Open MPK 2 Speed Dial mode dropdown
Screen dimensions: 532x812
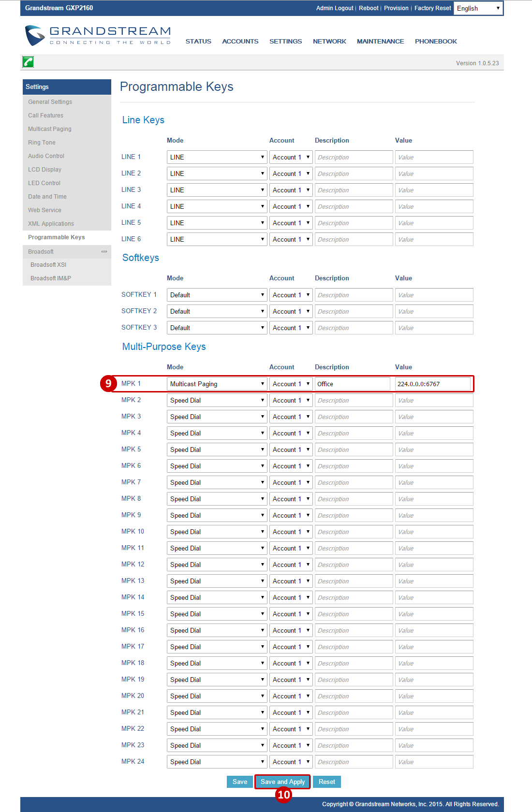click(x=217, y=400)
